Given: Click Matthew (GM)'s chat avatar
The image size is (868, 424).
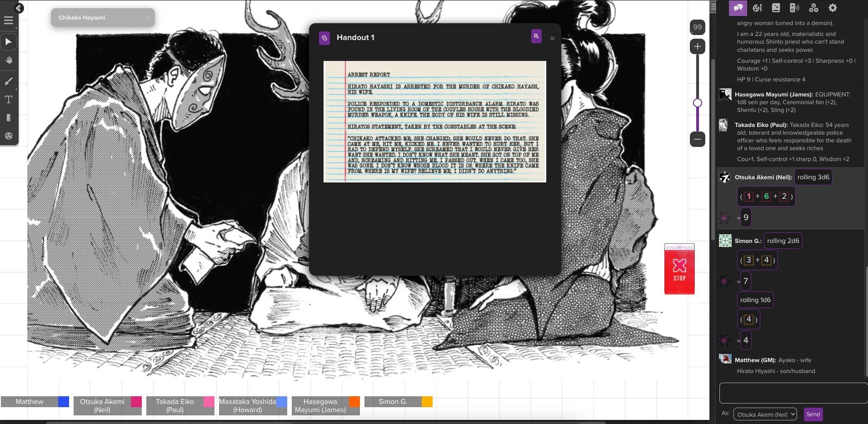Looking at the screenshot, I should tap(725, 359).
